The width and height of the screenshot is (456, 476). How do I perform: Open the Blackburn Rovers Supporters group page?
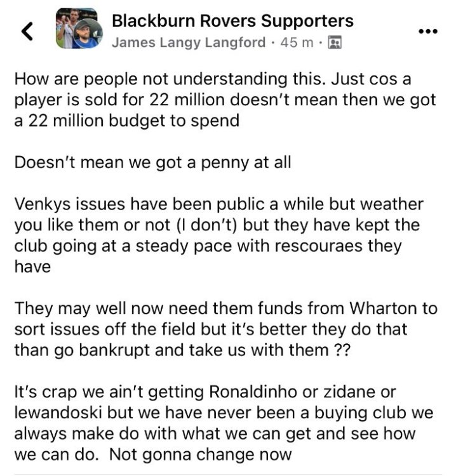tap(232, 21)
